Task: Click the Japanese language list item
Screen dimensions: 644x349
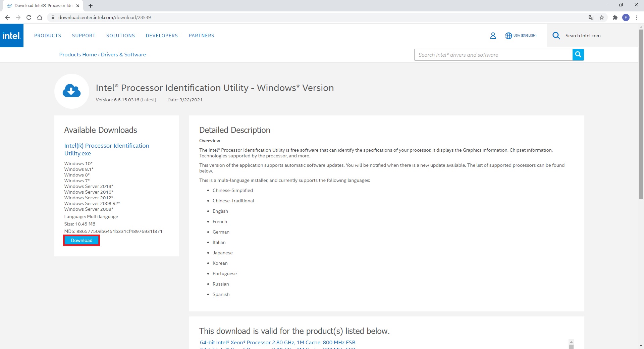Action: click(222, 253)
